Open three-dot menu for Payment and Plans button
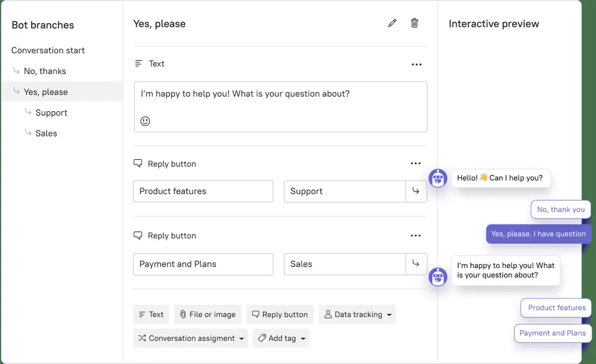596x364 pixels. [416, 235]
